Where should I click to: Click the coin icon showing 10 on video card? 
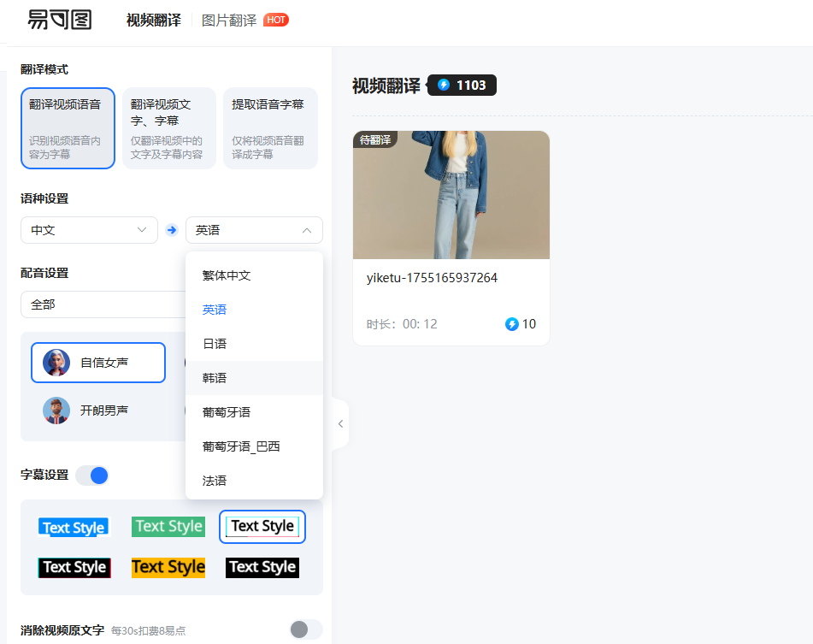513,324
